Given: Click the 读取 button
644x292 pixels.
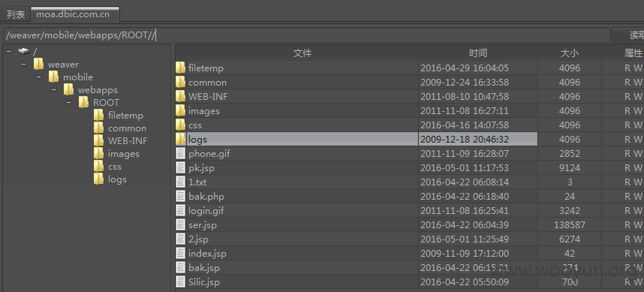Looking at the screenshot, I should 628,35.
